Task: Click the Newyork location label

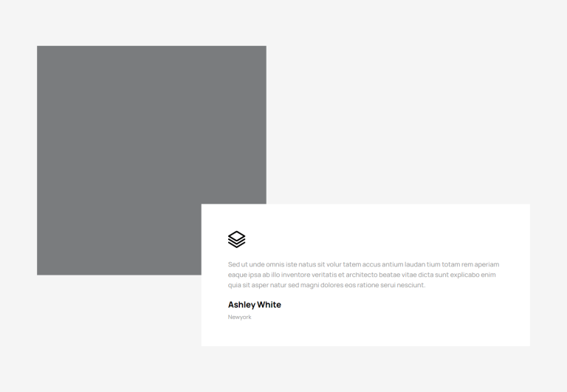Action: coord(239,317)
